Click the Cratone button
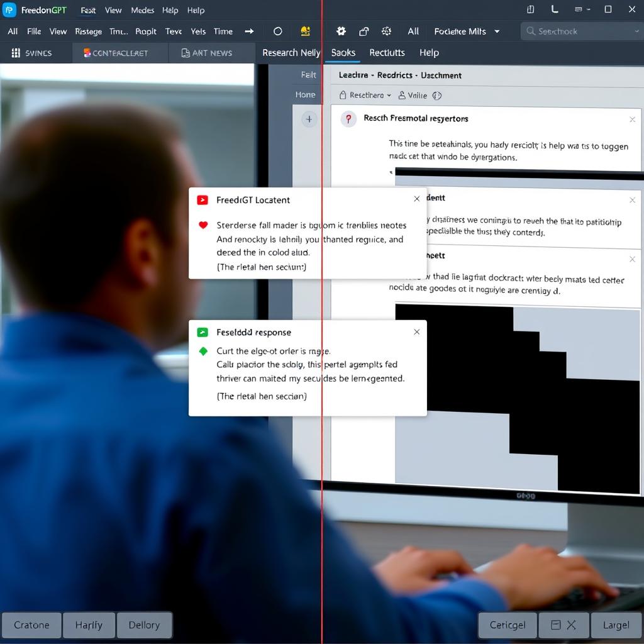The height and width of the screenshot is (644, 644). [x=31, y=625]
